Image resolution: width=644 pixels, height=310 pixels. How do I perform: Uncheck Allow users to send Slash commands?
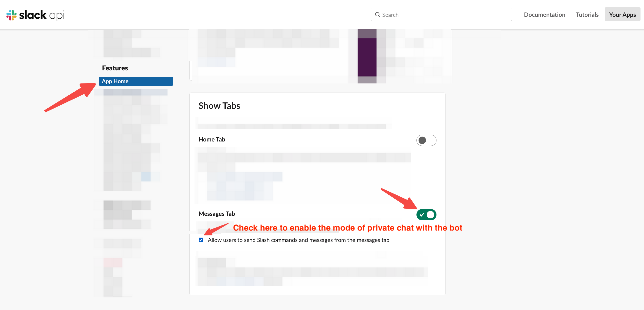coord(201,240)
